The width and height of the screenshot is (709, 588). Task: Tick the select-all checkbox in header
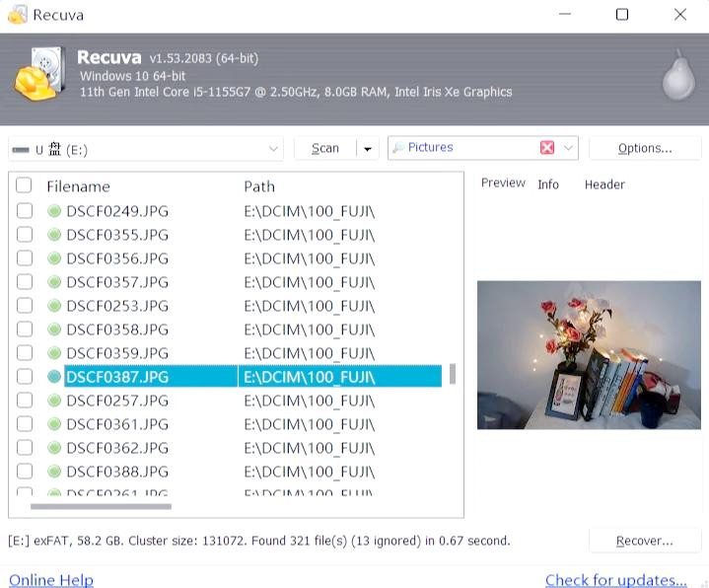25,186
